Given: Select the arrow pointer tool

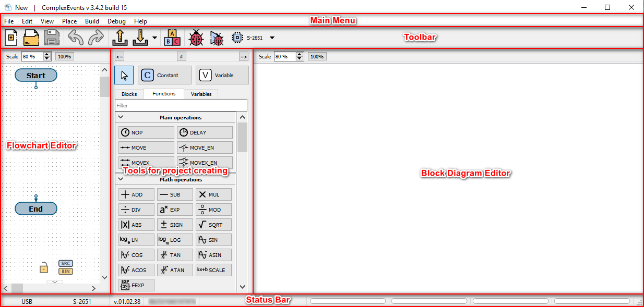Looking at the screenshot, I should pos(124,75).
